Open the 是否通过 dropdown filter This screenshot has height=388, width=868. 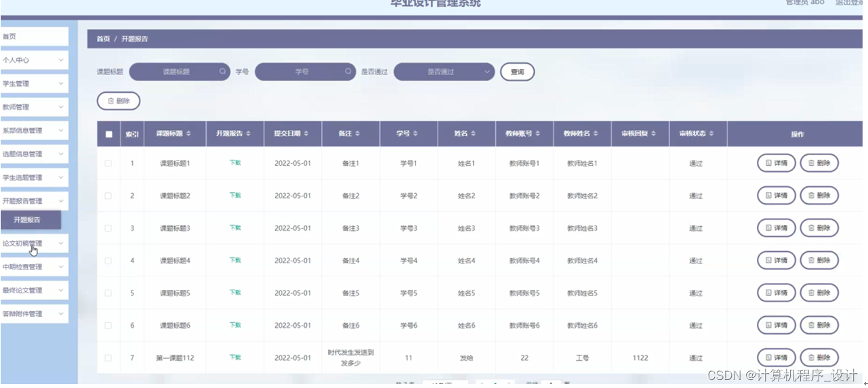(444, 71)
